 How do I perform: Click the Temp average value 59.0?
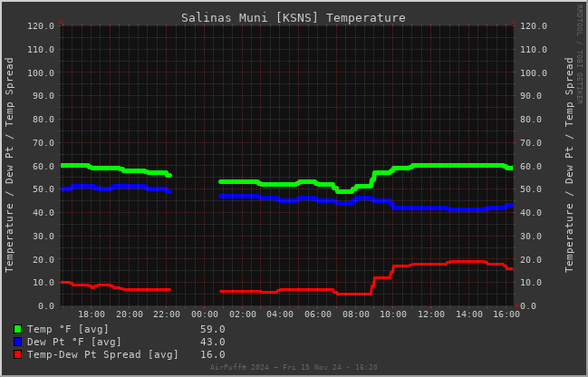click(x=213, y=329)
